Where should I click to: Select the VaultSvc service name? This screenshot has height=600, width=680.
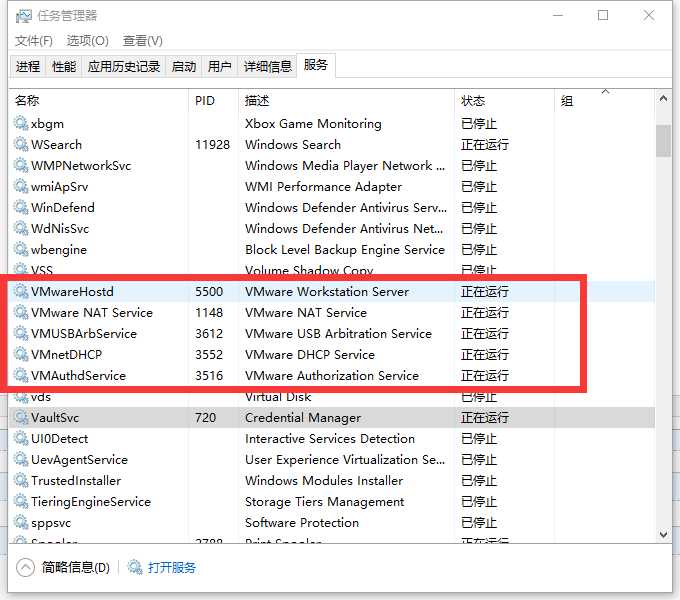coord(55,417)
